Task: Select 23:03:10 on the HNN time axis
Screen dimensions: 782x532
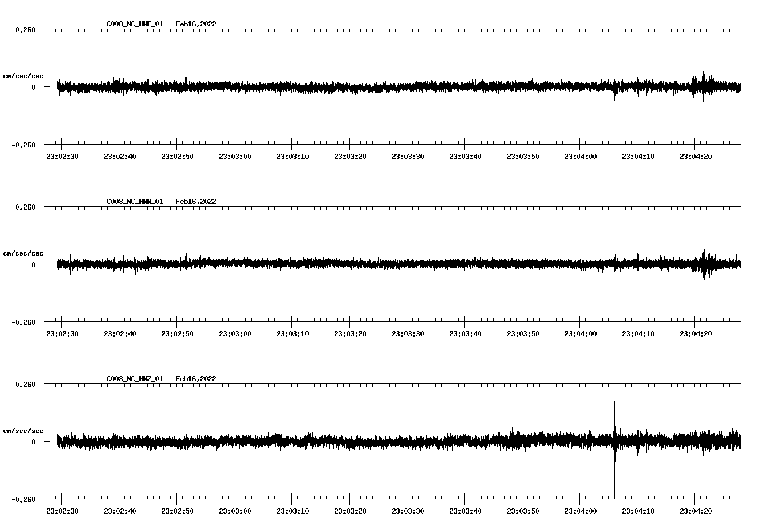Action: [293, 334]
